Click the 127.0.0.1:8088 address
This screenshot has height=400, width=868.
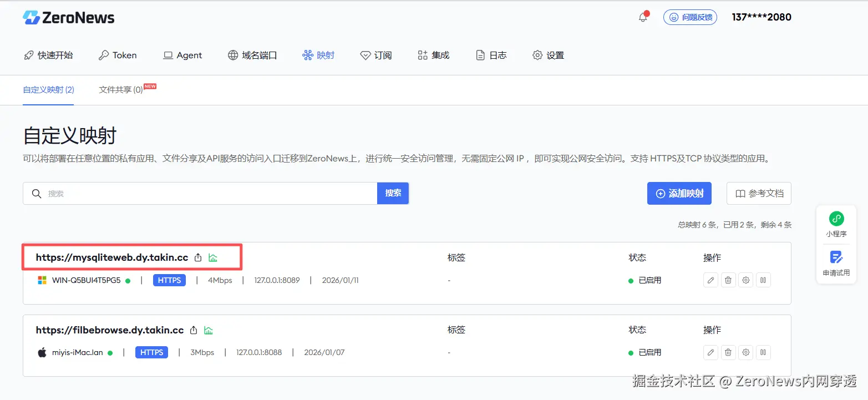[259, 352]
